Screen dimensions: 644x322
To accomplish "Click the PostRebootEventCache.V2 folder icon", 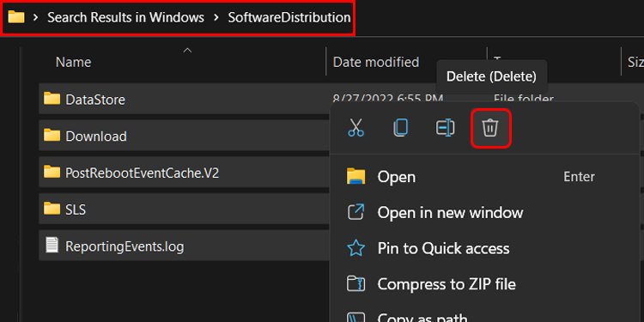I will 52,172.
